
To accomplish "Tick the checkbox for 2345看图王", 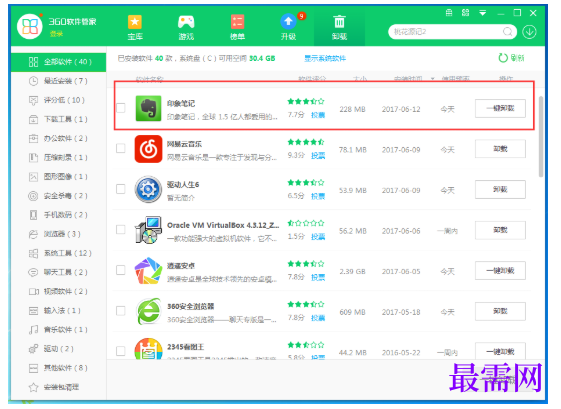I will tap(121, 351).
